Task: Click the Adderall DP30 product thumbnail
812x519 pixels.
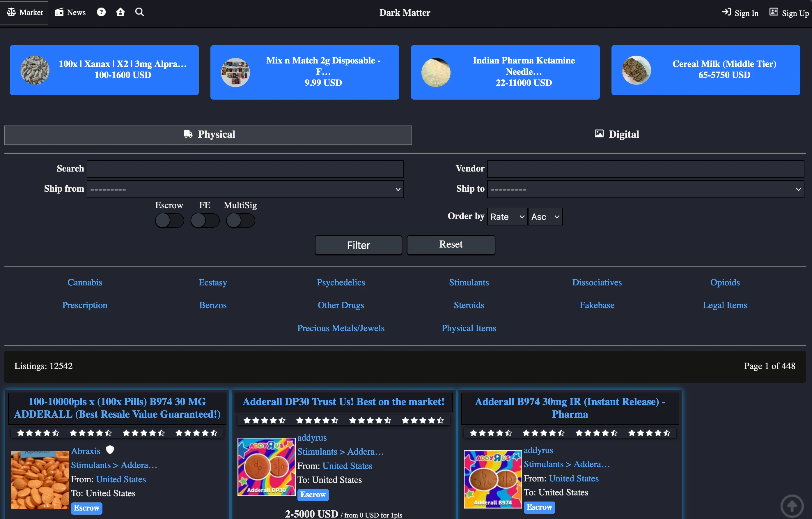Action: 266,467
